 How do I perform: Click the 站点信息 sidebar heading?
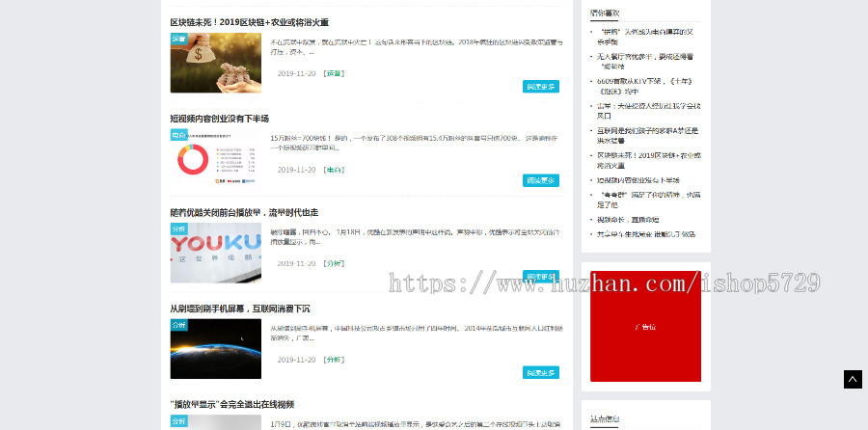click(605, 419)
